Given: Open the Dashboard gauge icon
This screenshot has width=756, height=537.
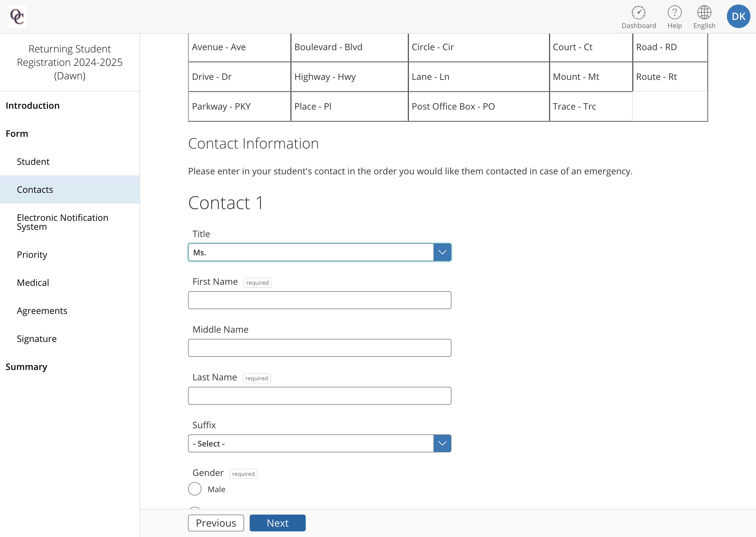Looking at the screenshot, I should [x=638, y=13].
